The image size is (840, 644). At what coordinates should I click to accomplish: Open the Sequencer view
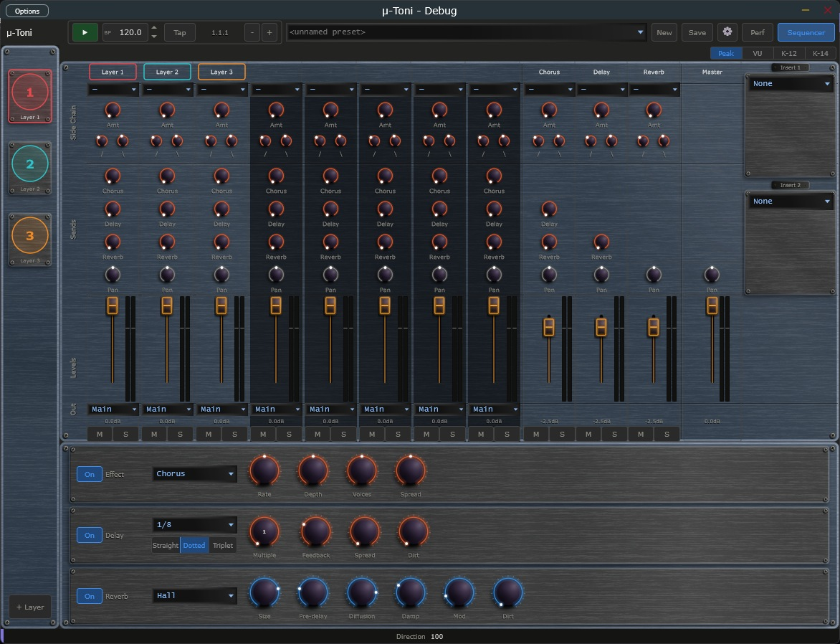pos(806,33)
